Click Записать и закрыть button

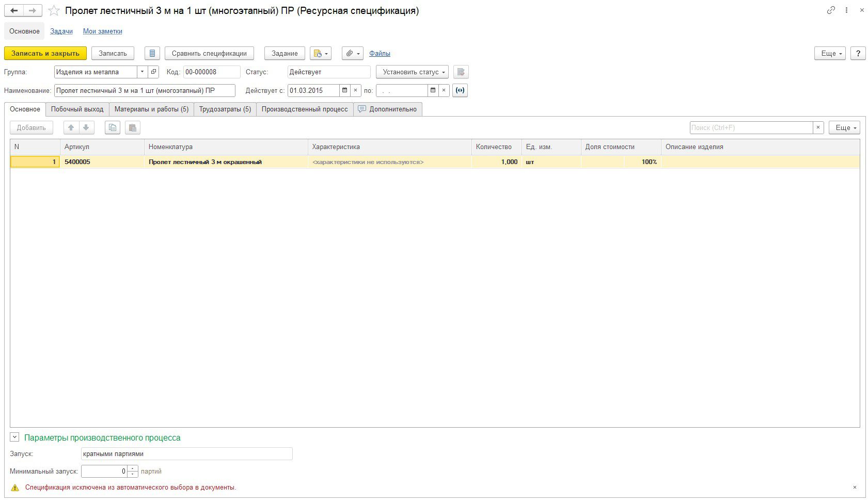[45, 54]
